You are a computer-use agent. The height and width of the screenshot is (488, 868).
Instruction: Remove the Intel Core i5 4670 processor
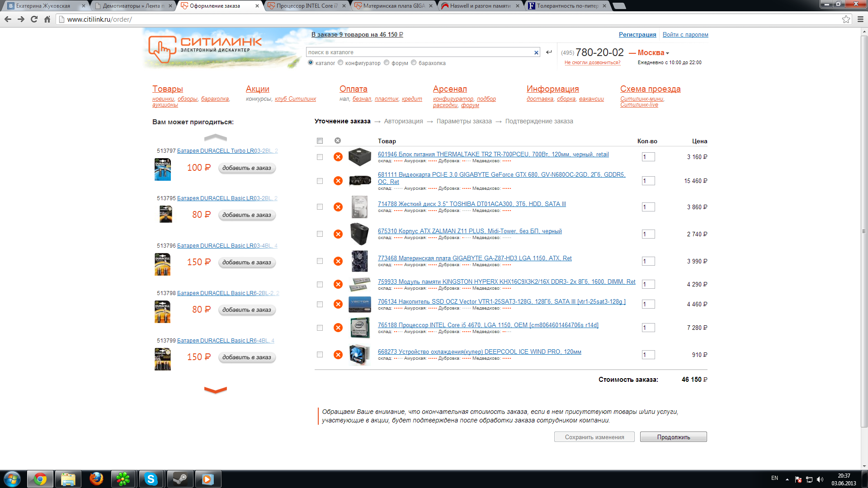pyautogui.click(x=338, y=328)
